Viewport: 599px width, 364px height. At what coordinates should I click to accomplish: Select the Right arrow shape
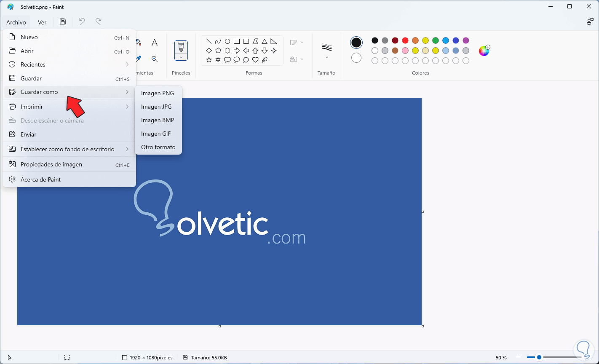click(237, 51)
